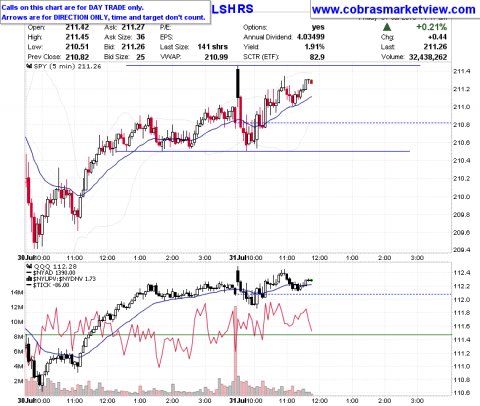Select the Low value 210.51
Screen dimensions: 480x406
[77, 47]
